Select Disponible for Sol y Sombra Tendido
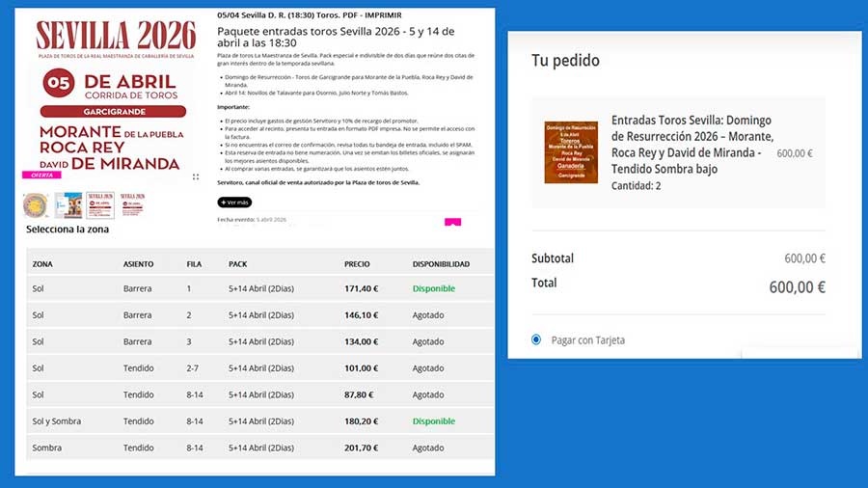The height and width of the screenshot is (488, 868). click(x=433, y=421)
